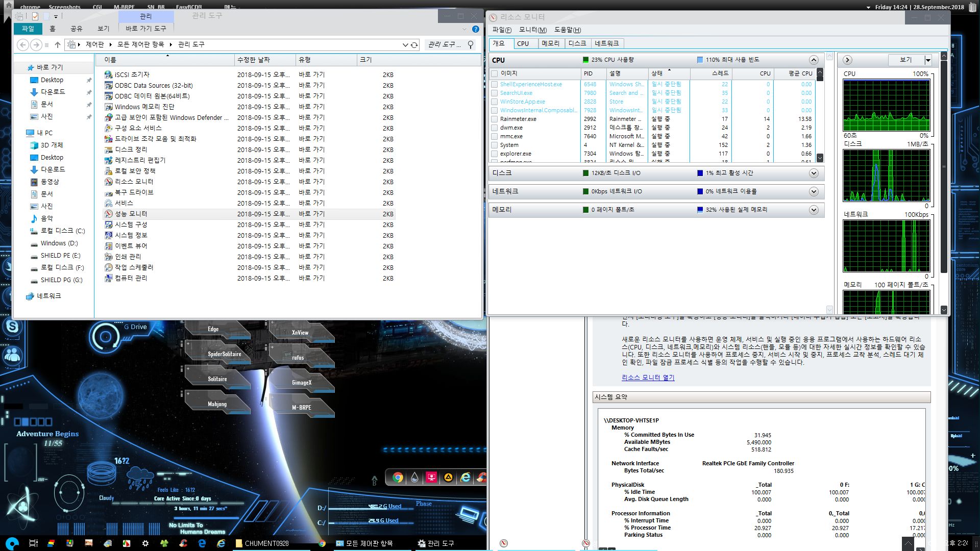
Task: Open the 모니터(M) menu
Action: (x=533, y=30)
